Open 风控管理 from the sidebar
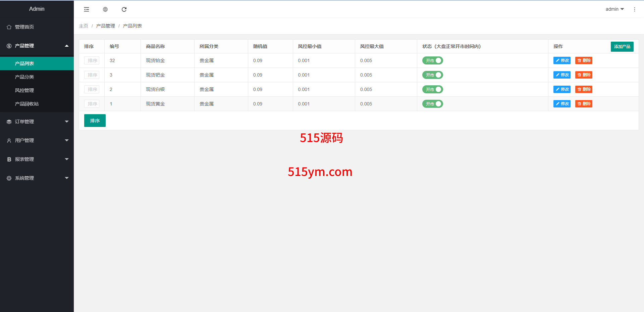 pyautogui.click(x=24, y=90)
